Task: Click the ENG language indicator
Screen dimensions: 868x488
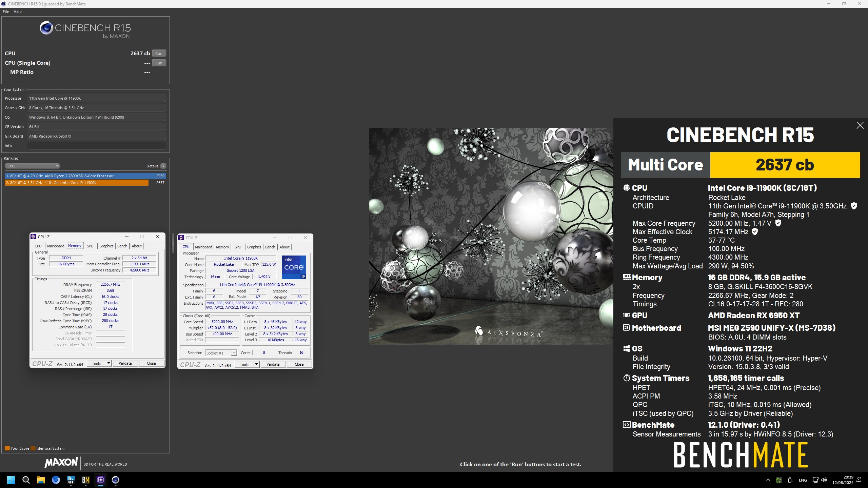Action: coord(803,480)
